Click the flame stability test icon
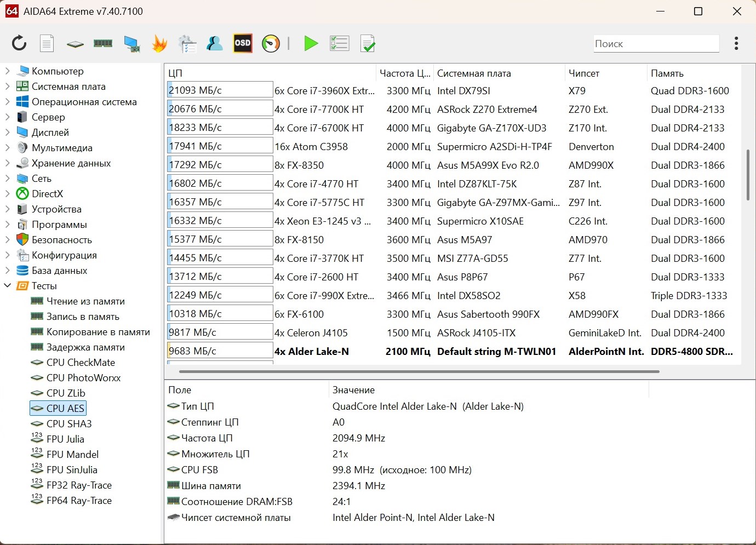The height and width of the screenshot is (545, 756). 159,43
